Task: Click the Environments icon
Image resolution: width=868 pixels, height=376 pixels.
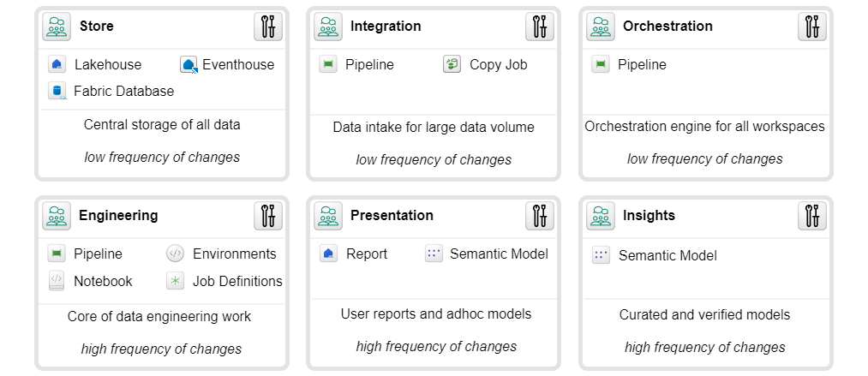Action: [x=175, y=254]
